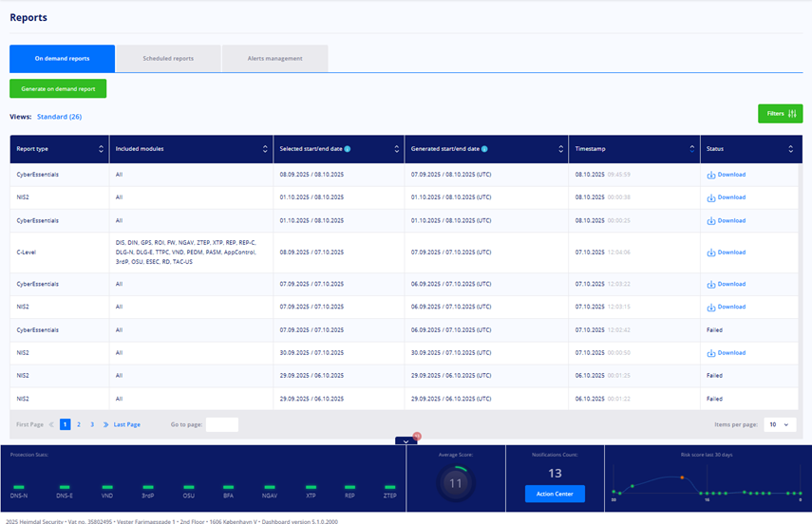The height and width of the screenshot is (524, 812).
Task: Go to page 2
Action: (79, 424)
